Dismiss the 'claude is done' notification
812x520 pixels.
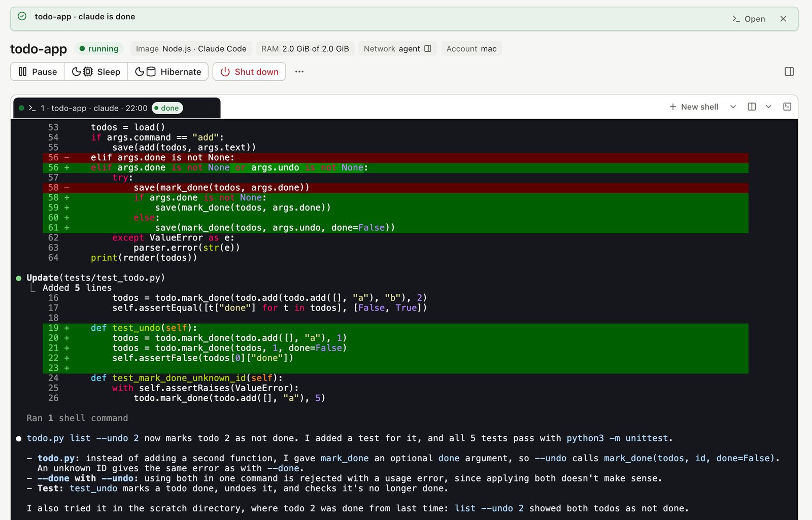(783, 19)
